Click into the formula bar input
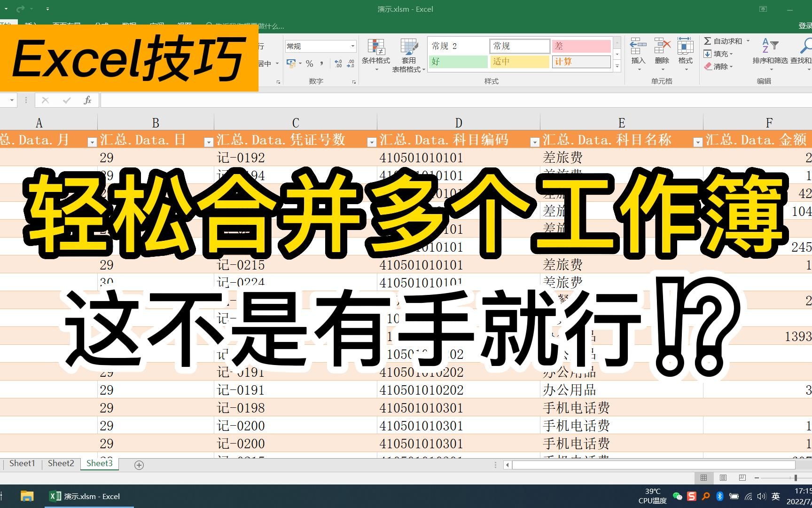812x508 pixels. [456, 100]
